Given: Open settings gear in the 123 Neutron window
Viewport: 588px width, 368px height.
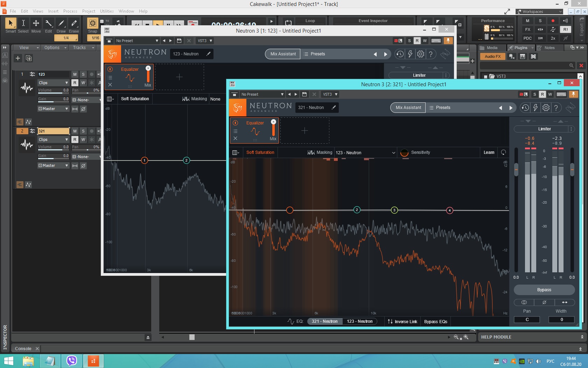Looking at the screenshot, I should pyautogui.click(x=420, y=54).
